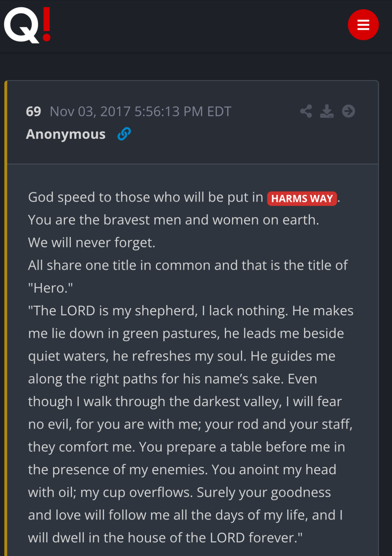Share post 69 via share icon

306,111
